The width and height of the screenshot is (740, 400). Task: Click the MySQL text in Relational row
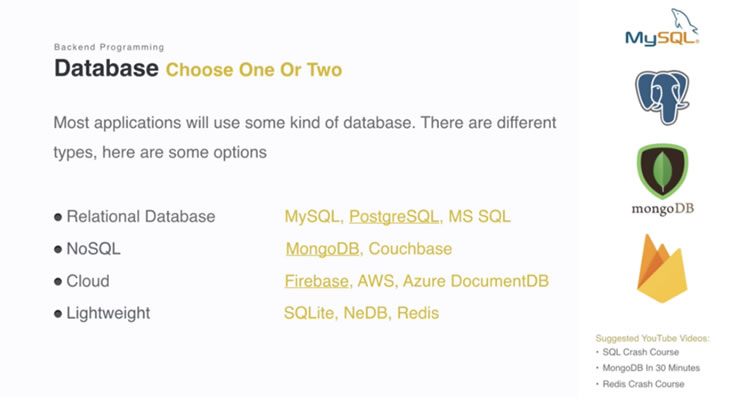point(312,217)
